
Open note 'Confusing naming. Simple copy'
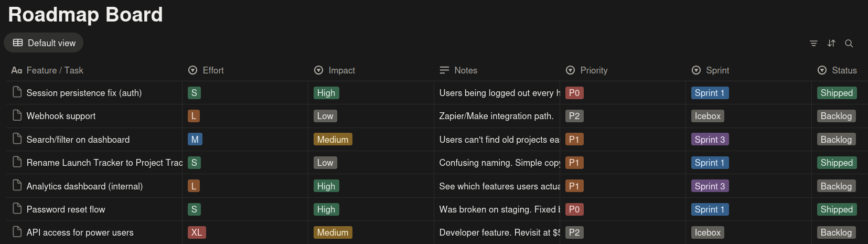pyautogui.click(x=499, y=163)
